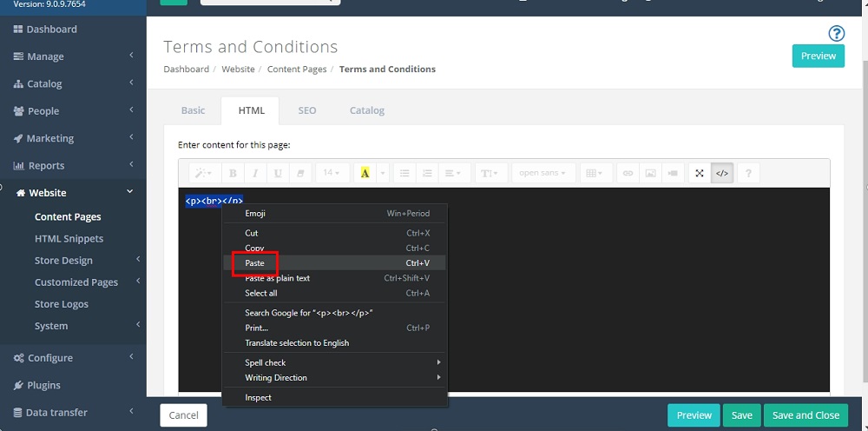Apply the yellow highlight text color
This screenshot has height=431, width=868.
click(365, 173)
